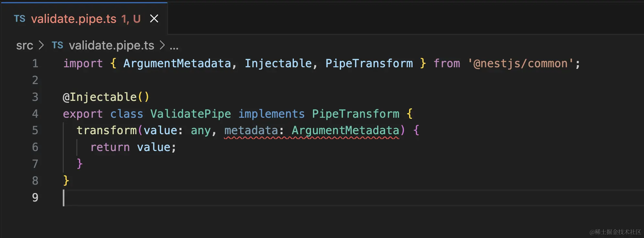Close the validate.pipe.ts editor tab

pyautogui.click(x=154, y=19)
